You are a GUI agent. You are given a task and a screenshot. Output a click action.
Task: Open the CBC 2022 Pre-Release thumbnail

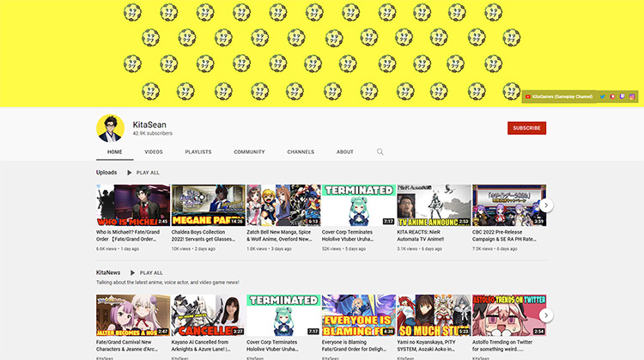pyautogui.click(x=509, y=205)
